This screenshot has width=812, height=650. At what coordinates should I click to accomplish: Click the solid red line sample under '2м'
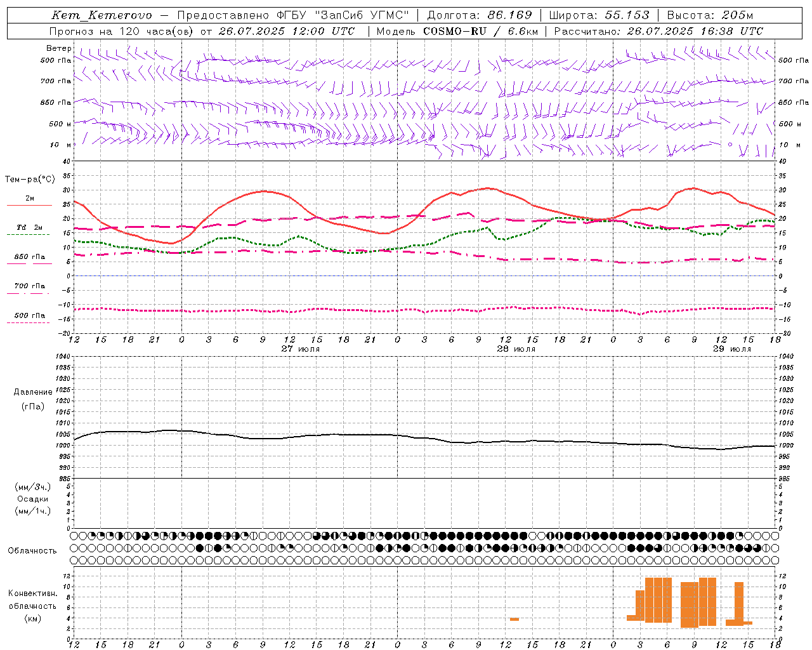29,206
